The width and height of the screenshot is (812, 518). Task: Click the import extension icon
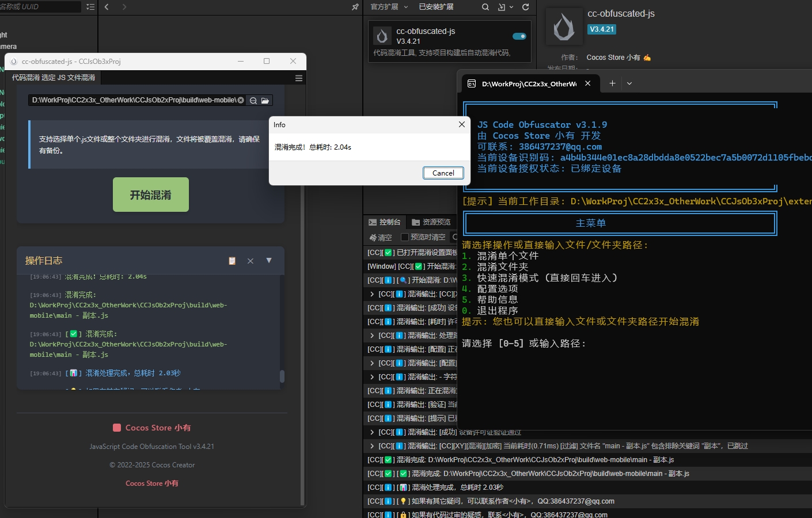[501, 7]
